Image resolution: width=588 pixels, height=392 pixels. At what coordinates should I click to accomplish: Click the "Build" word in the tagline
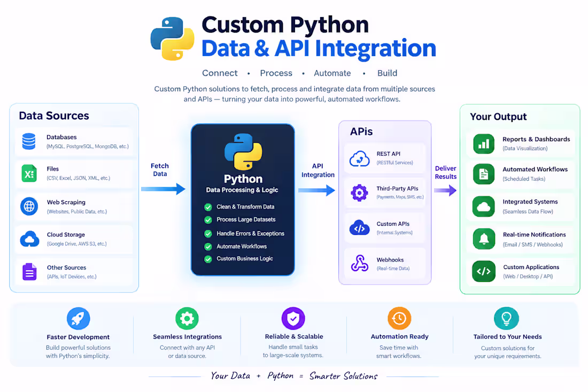387,73
